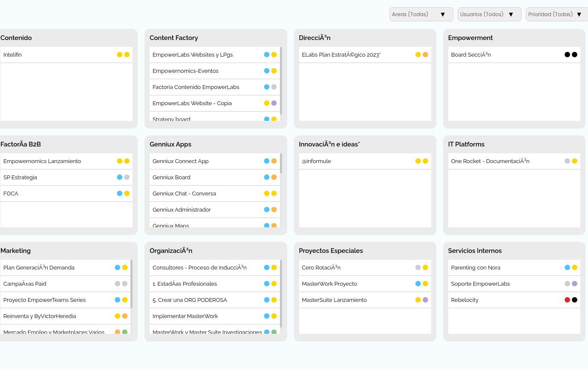Click the Servicios Internos area heading
Viewport: 588px width, 370px height.
point(475,251)
